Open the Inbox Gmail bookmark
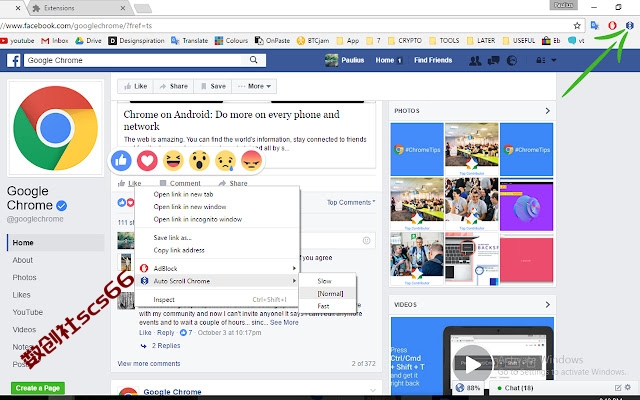Viewport: 640px width, 400px height. [55, 41]
